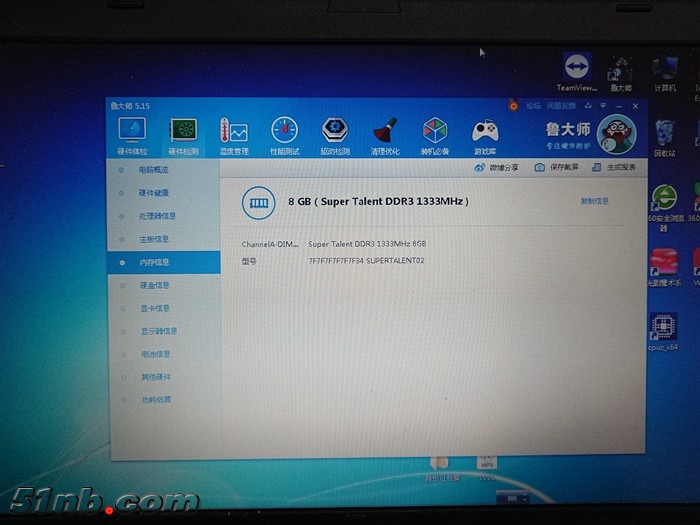
Task: Open 温度管理 temperature management
Action: tap(234, 133)
